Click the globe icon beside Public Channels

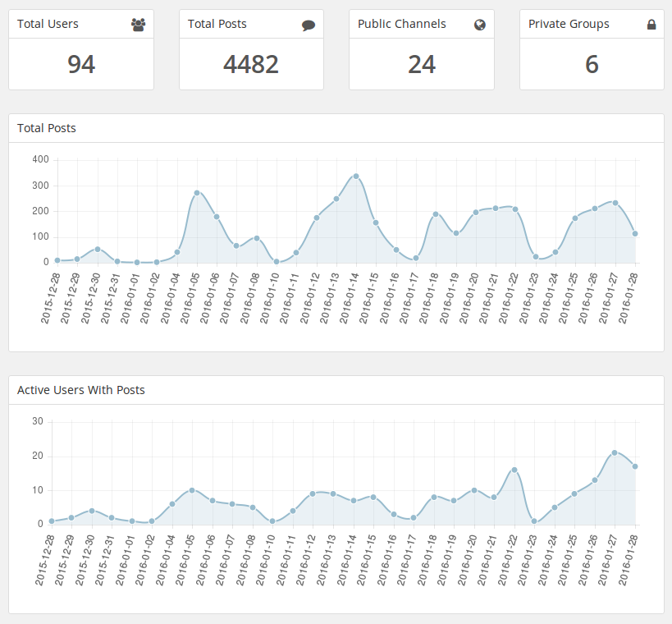pos(479,25)
